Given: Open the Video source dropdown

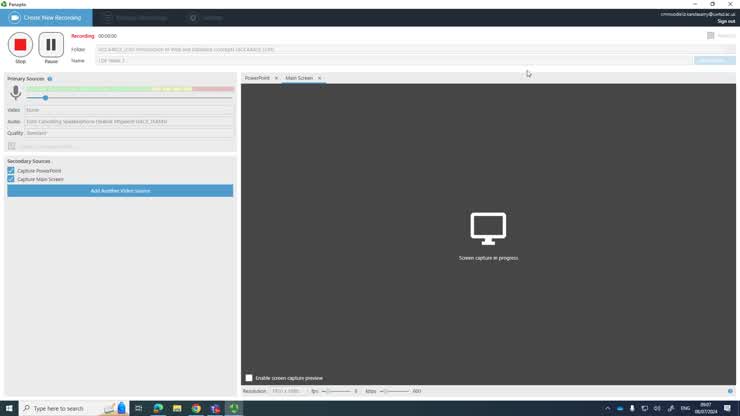Looking at the screenshot, I should [129, 110].
